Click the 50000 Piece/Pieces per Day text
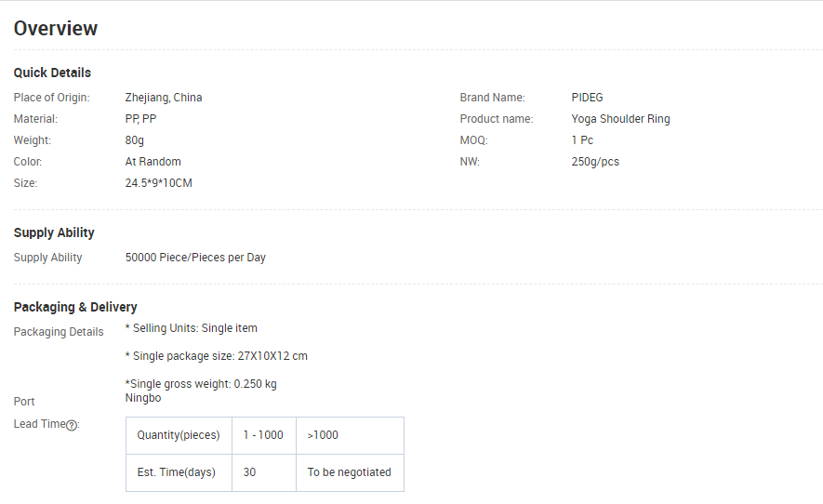The height and width of the screenshot is (504, 823). [195, 258]
